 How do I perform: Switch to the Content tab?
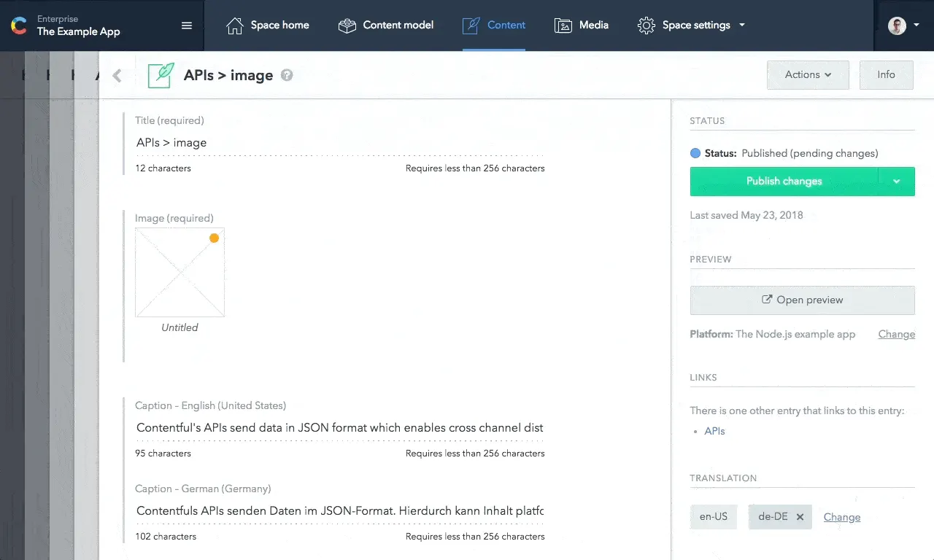point(494,26)
